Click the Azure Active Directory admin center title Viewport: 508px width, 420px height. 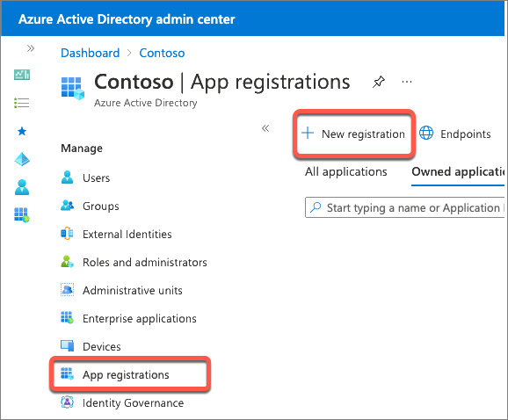click(x=127, y=19)
